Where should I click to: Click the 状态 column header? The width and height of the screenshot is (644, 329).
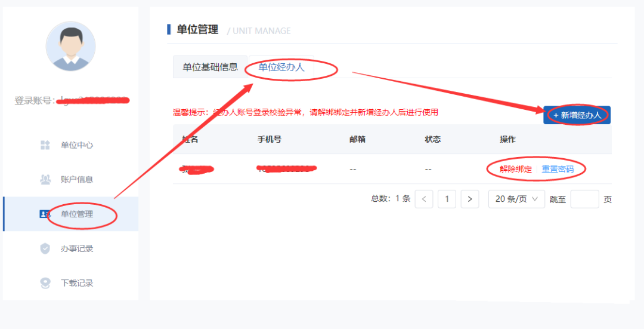(x=432, y=139)
